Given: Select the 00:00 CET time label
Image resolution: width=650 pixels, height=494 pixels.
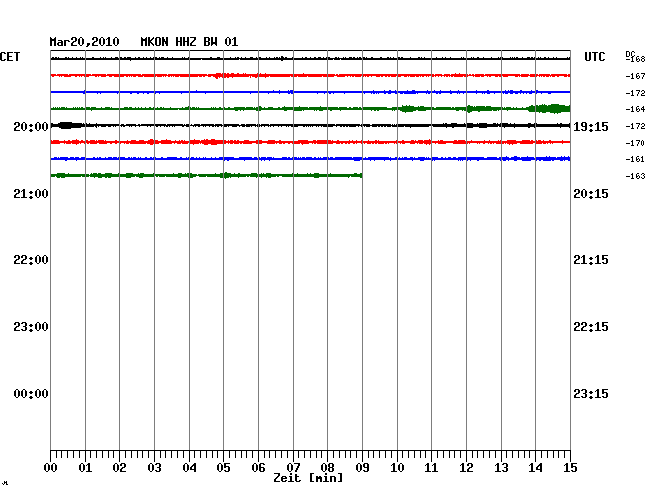Looking at the screenshot, I should [x=31, y=394].
